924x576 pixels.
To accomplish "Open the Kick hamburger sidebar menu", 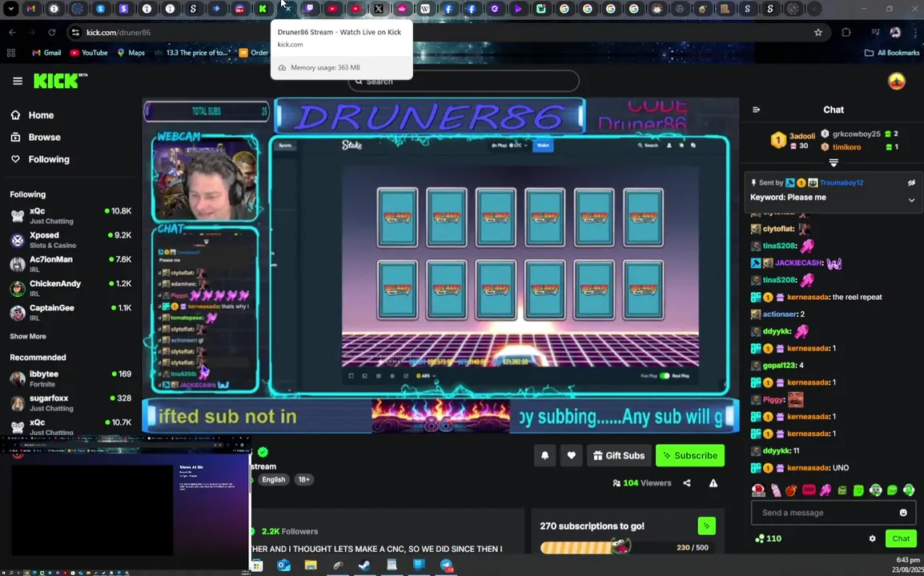I will [x=17, y=82].
